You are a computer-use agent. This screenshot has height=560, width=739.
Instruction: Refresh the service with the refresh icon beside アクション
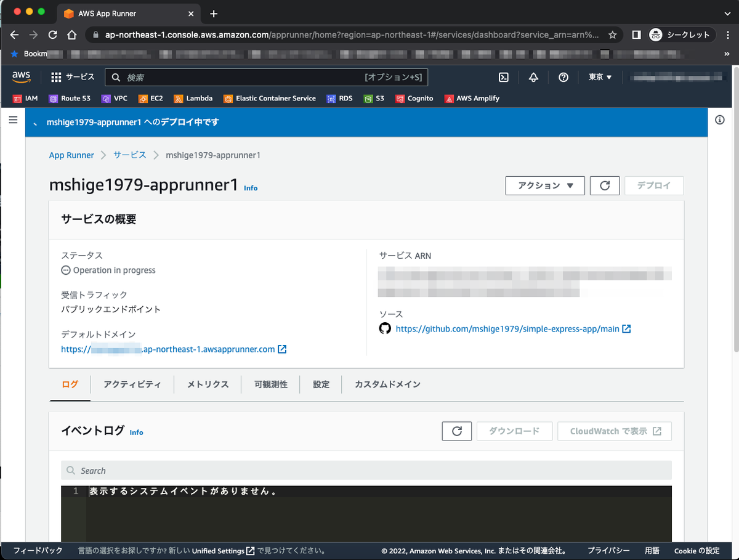tap(605, 185)
